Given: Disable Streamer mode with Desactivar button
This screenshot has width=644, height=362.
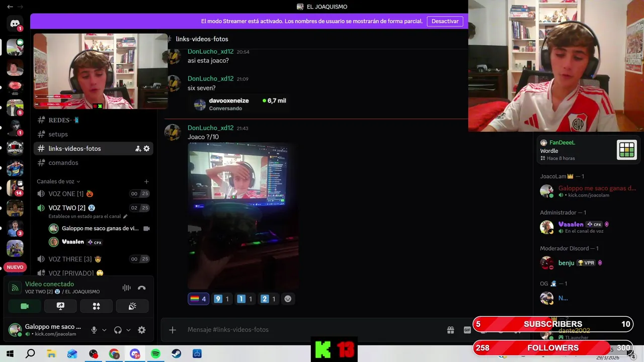Looking at the screenshot, I should coord(445,21).
